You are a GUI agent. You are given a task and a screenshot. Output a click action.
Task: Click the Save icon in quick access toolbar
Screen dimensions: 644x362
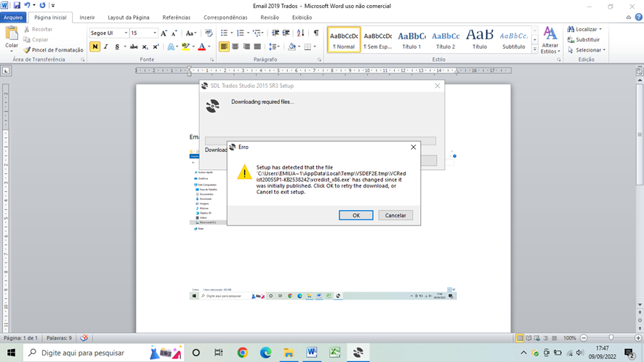pos(17,5)
